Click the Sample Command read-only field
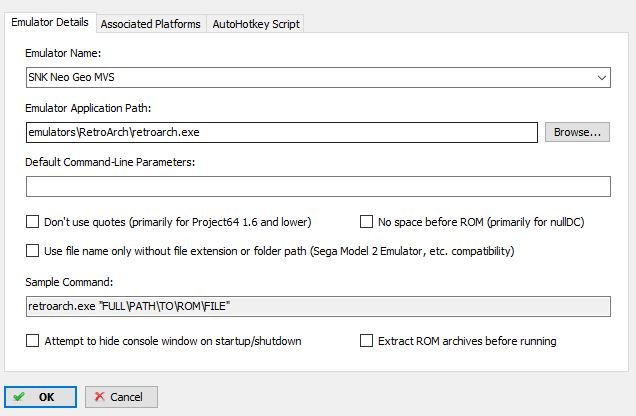This screenshot has height=416, width=636. [318, 306]
